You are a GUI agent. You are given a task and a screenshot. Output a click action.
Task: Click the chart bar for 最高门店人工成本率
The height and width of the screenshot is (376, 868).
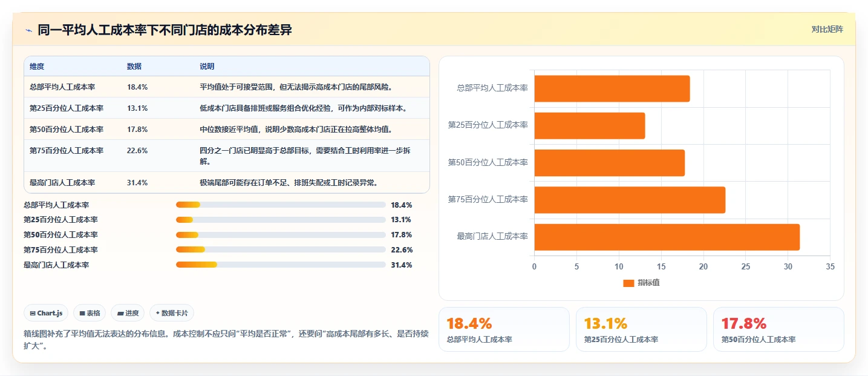point(667,237)
